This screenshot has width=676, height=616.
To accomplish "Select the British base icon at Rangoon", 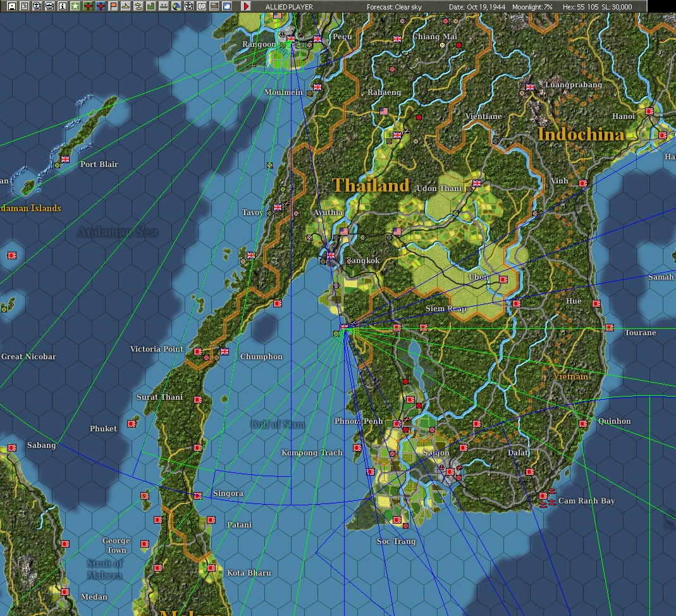I will (291, 39).
